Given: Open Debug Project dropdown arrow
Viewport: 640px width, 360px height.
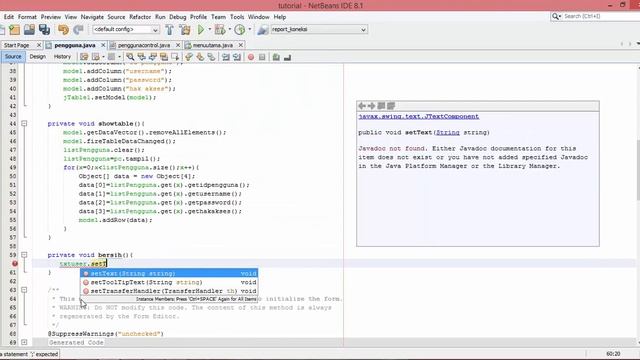Looking at the screenshot, I should tap(229, 29).
